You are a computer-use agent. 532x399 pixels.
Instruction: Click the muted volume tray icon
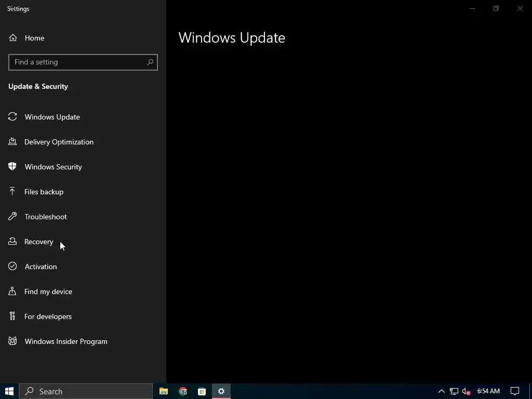[467, 391]
